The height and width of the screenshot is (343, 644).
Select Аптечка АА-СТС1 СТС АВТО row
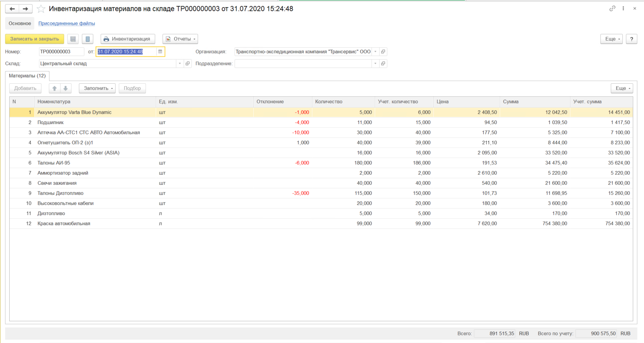click(x=321, y=133)
